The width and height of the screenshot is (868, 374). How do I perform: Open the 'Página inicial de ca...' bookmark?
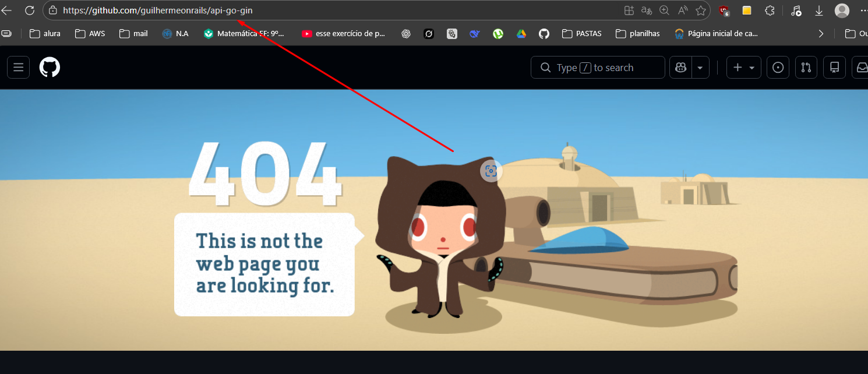pyautogui.click(x=716, y=34)
